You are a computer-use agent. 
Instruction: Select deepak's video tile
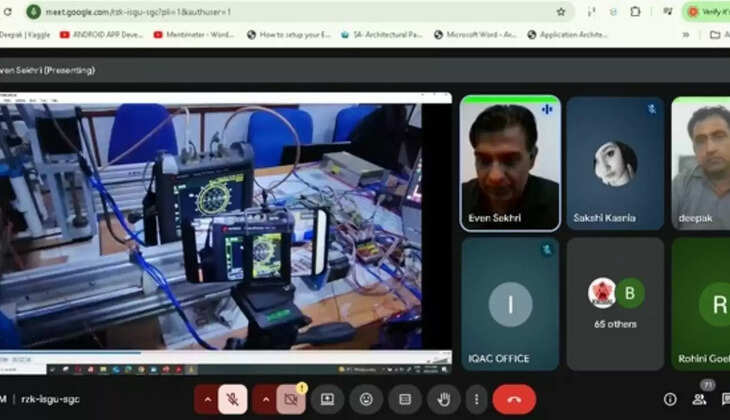pyautogui.click(x=701, y=163)
